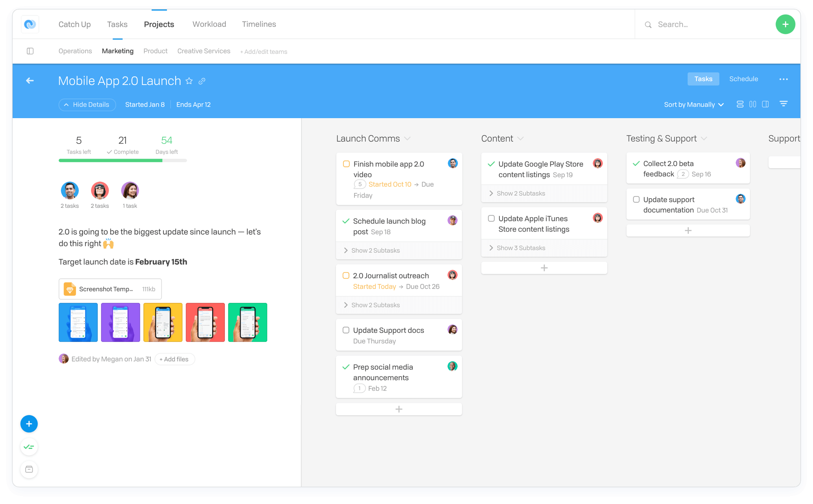The width and height of the screenshot is (813, 504).
Task: Open the three-dot project options menu
Action: [x=783, y=79]
